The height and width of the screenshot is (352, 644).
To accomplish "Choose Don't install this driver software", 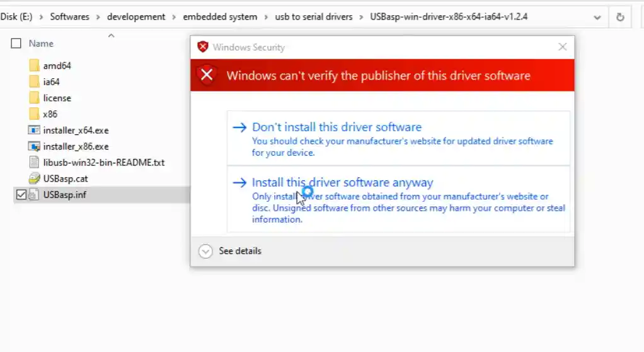I will click(x=398, y=138).
